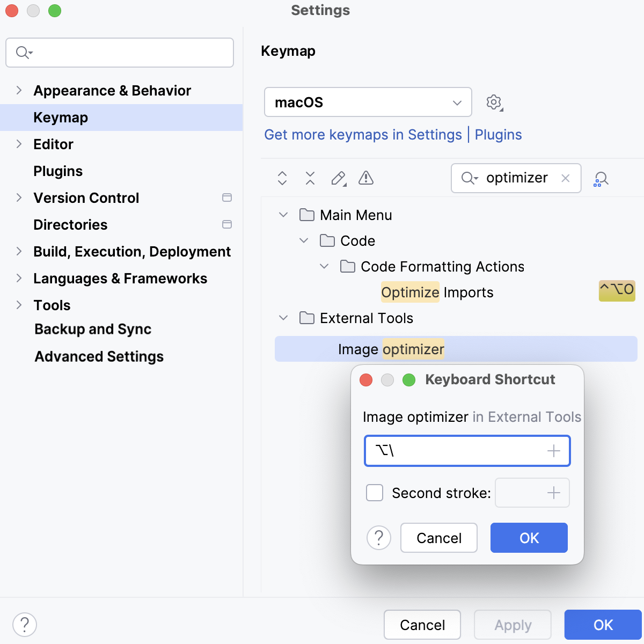Toggle search scope for Directories

tap(227, 224)
